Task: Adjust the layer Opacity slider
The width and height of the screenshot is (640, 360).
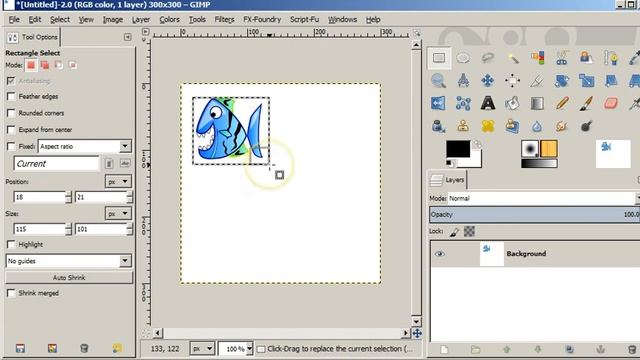Action: click(534, 215)
